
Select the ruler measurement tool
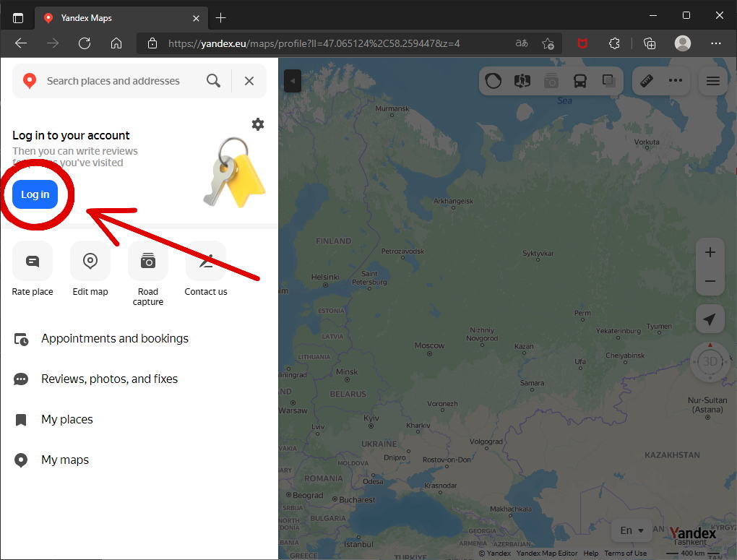[647, 81]
